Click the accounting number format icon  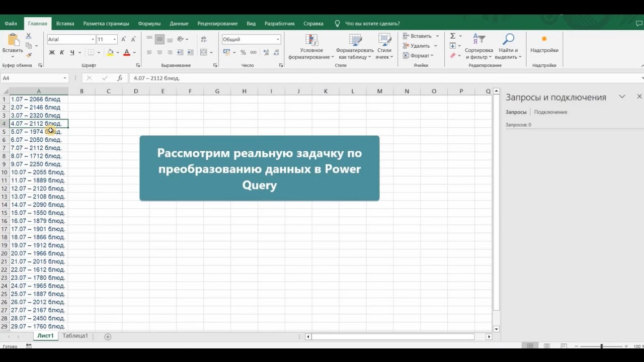coord(226,52)
